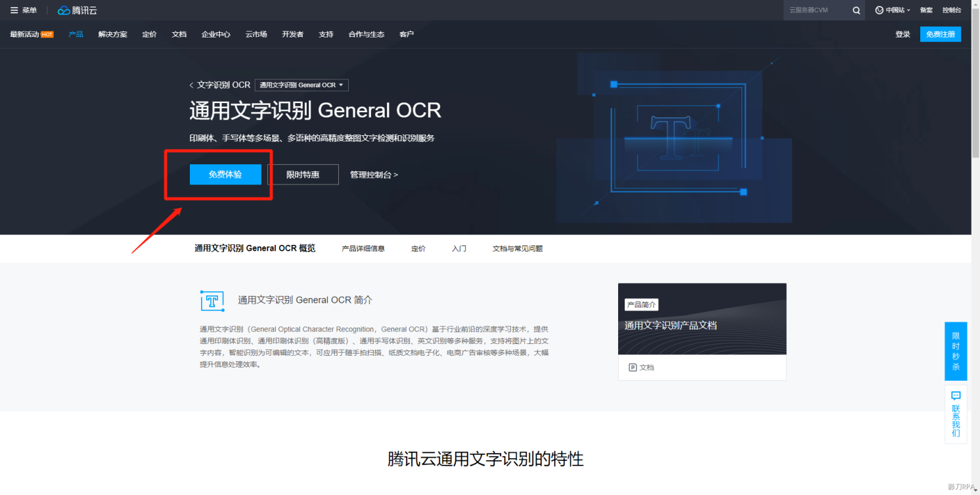Click the 产品简介 tag on the card
This screenshot has height=495, width=980.
click(x=641, y=305)
